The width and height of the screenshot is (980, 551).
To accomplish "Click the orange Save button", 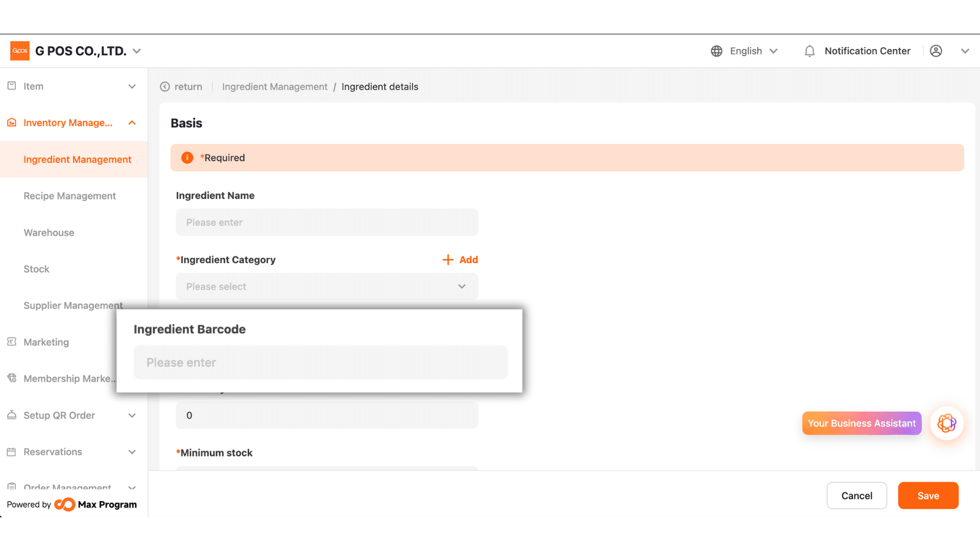I will (x=928, y=495).
